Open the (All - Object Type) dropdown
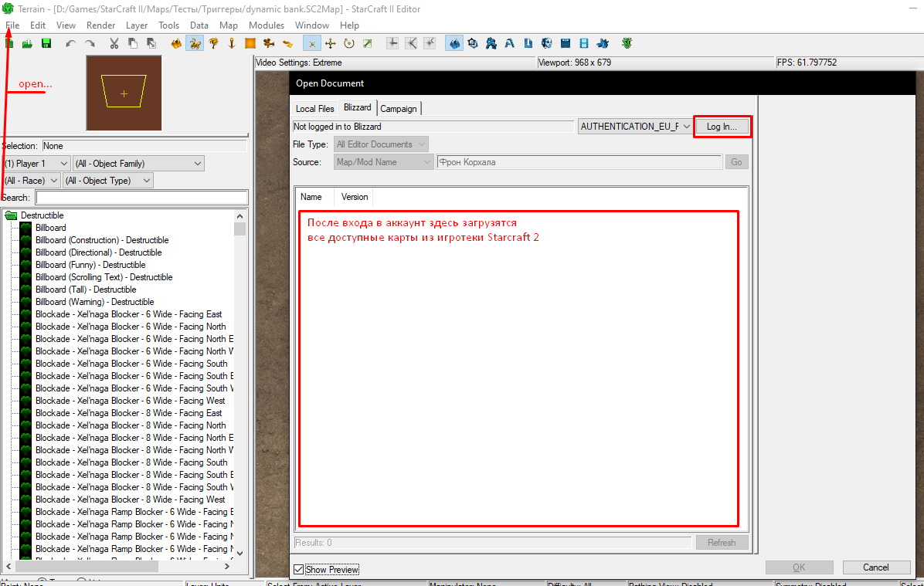 click(108, 181)
